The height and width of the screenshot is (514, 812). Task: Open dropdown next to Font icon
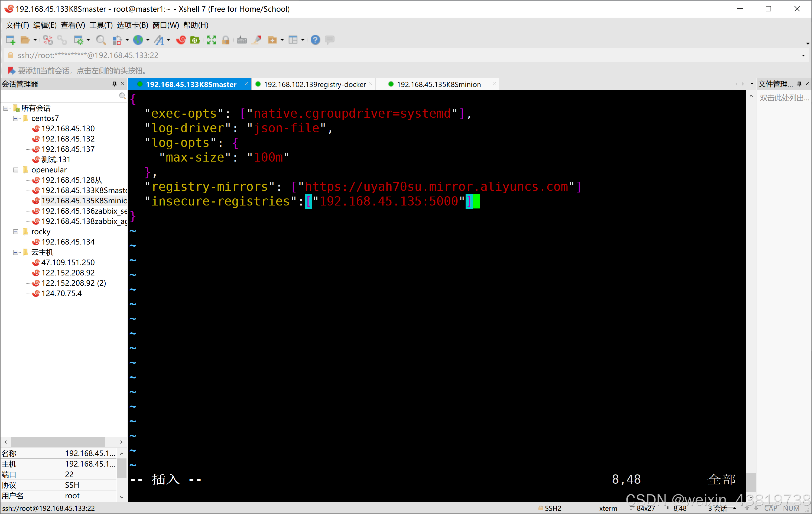168,40
